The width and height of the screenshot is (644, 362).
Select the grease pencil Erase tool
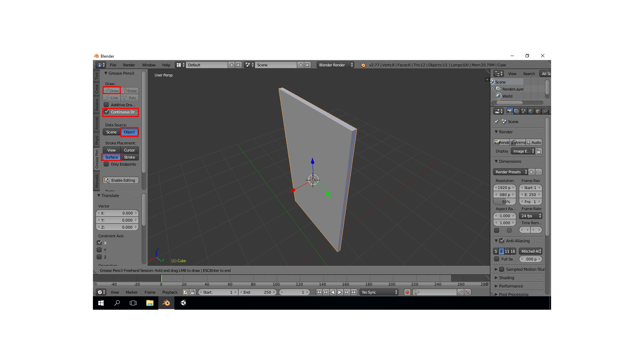click(130, 91)
